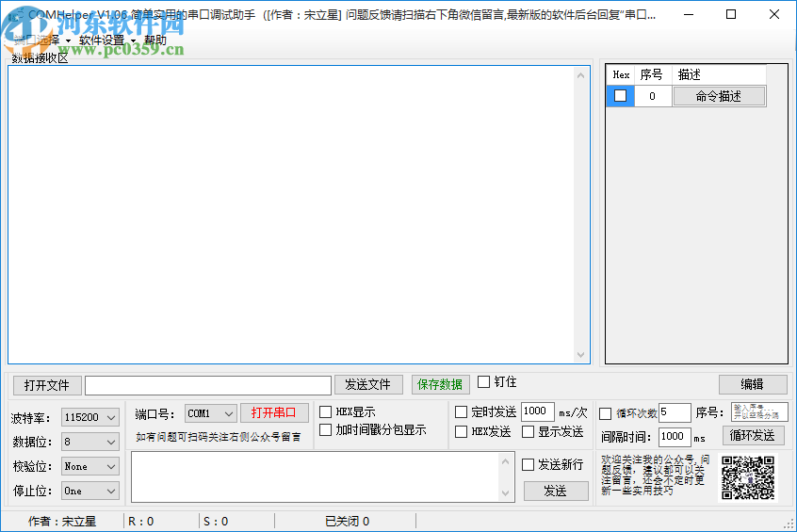Viewport: 797px width, 532px height.
Task: Click the 发送 button
Action: [x=556, y=491]
